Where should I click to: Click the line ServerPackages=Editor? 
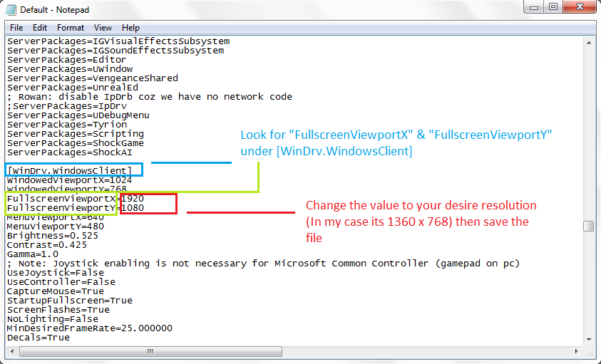(x=66, y=60)
